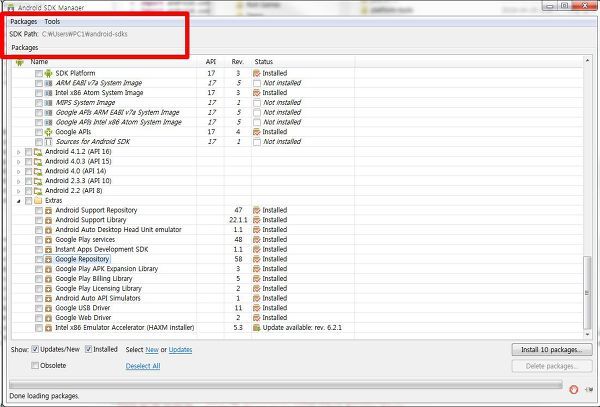Enable the Obsolete checkbox
This screenshot has height=407, width=600.
tap(35, 365)
